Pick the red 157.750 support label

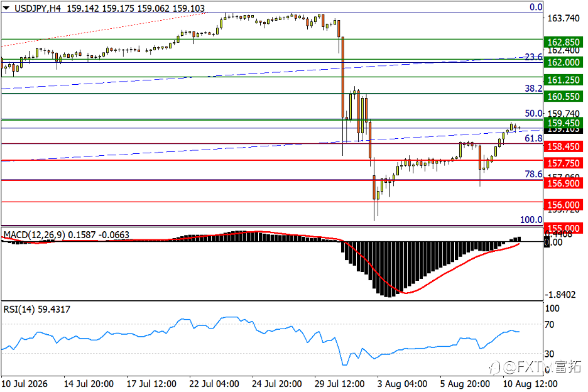tap(563, 163)
